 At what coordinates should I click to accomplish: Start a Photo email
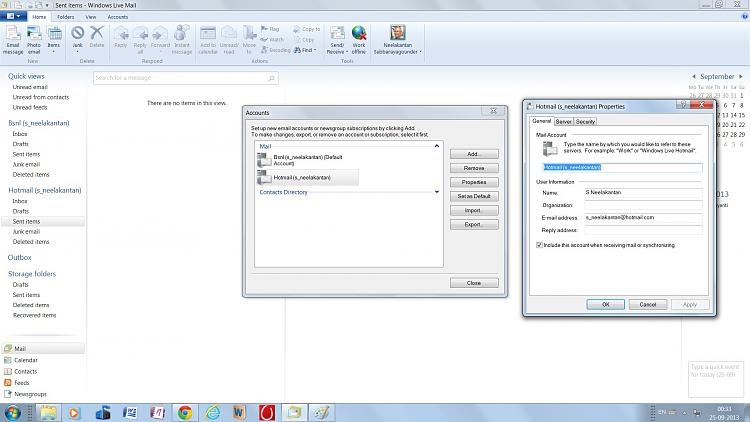coord(34,40)
